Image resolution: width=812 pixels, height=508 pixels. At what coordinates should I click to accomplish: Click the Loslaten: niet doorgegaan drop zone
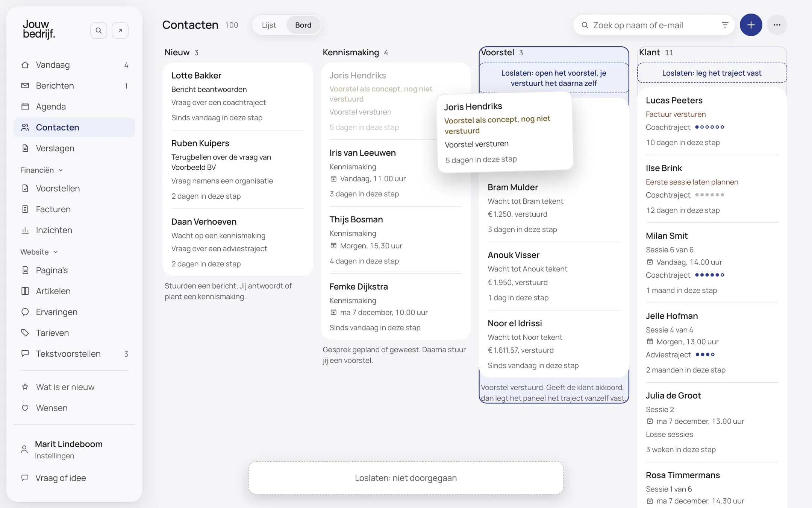coord(406,478)
